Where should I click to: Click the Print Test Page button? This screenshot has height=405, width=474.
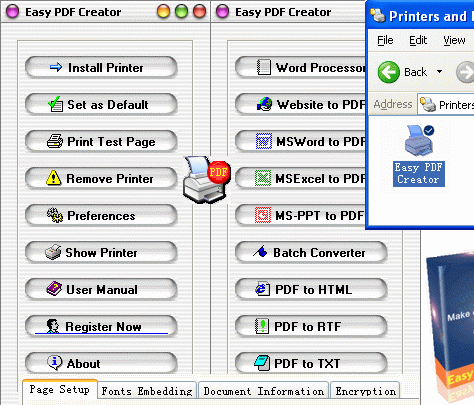[101, 142]
